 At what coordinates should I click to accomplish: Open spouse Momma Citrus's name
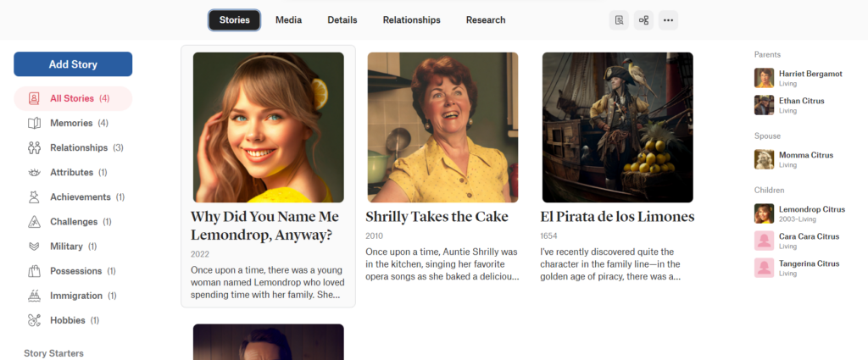point(806,155)
